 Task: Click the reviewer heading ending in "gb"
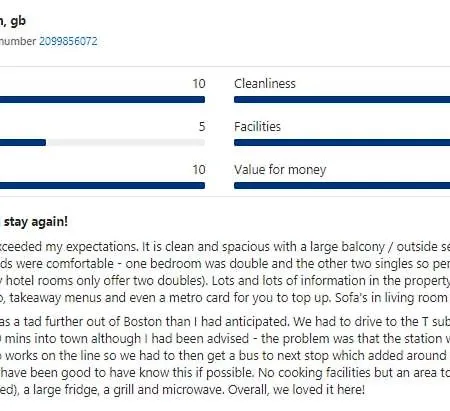click(x=13, y=21)
